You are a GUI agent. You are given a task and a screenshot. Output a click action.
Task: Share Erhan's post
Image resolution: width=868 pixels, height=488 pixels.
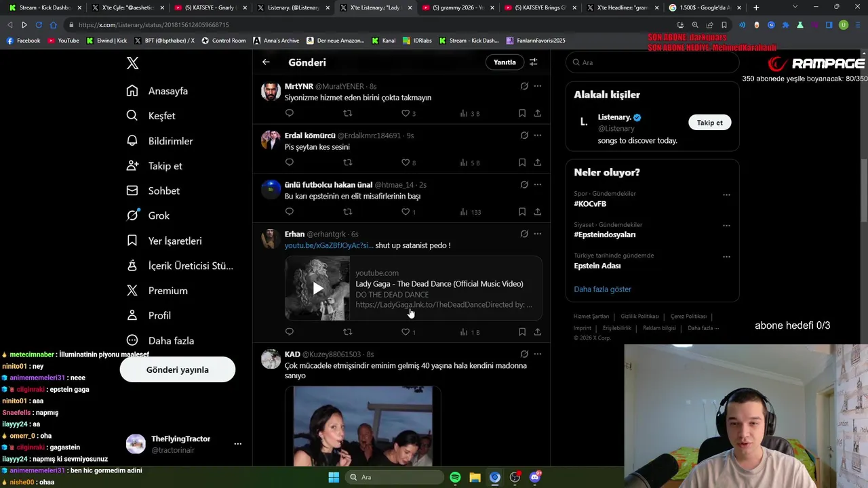[x=538, y=332]
